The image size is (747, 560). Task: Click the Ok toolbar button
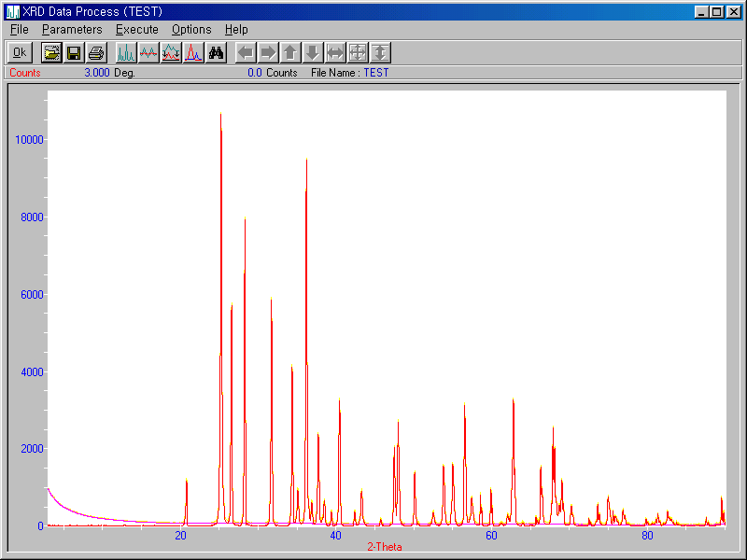pos(20,52)
